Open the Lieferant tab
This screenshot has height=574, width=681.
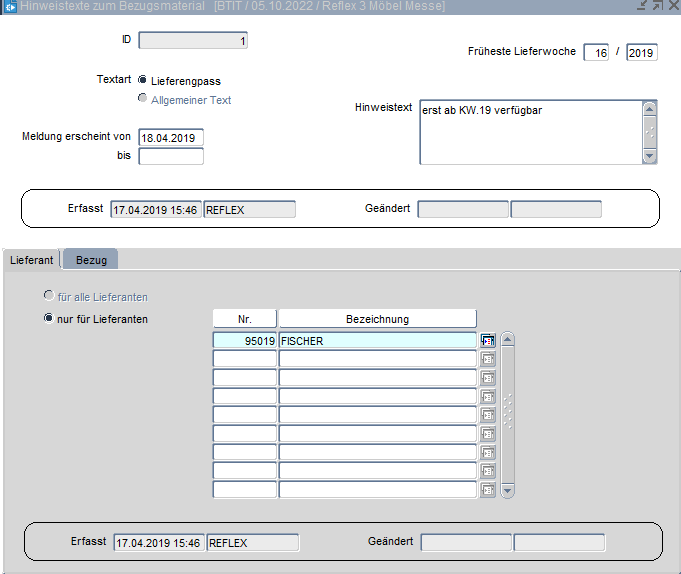pyautogui.click(x=32, y=260)
